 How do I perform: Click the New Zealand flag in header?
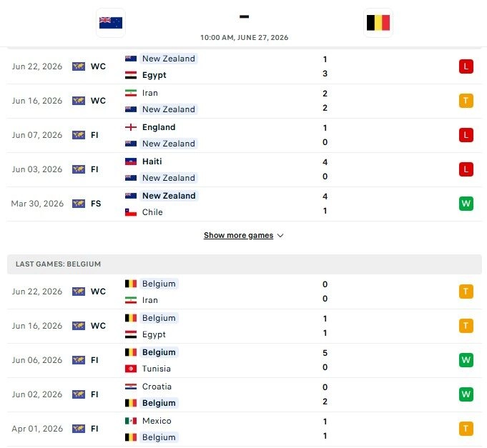[111, 23]
